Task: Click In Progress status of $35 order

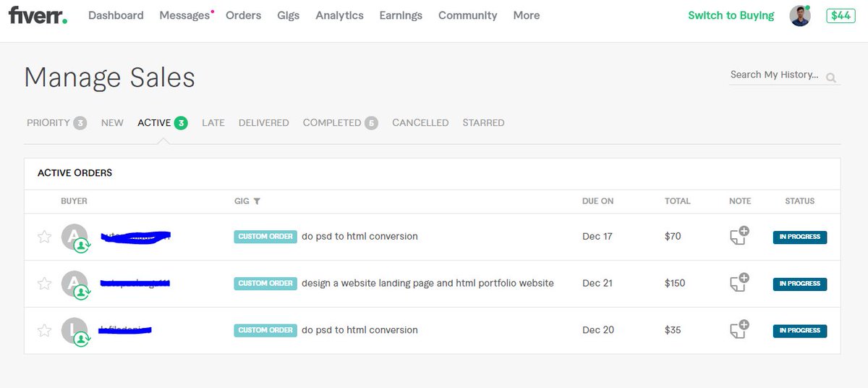Action: tap(800, 331)
